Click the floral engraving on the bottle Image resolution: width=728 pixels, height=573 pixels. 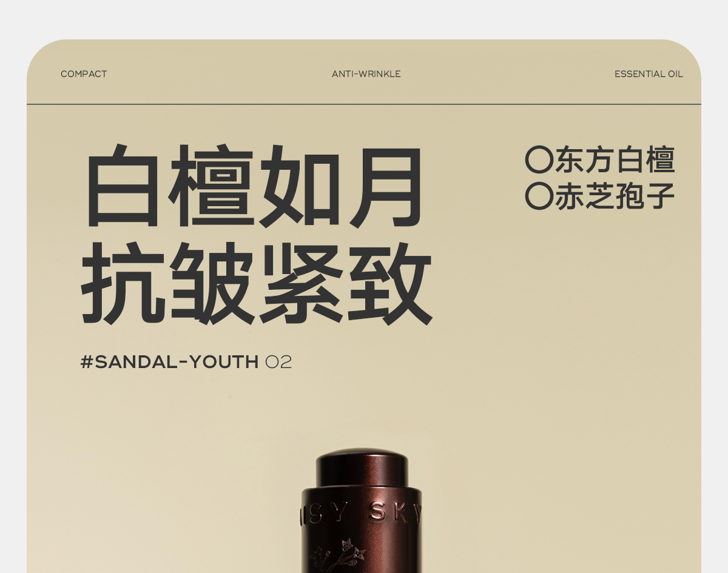coord(339,555)
